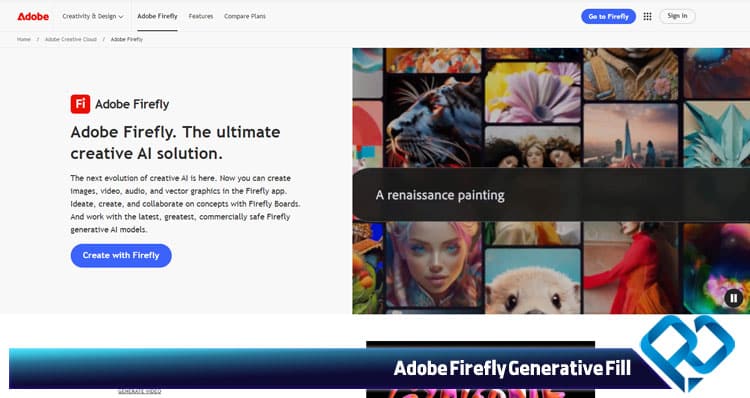
Task: Expand the Creativity & Design menu
Action: click(x=93, y=16)
